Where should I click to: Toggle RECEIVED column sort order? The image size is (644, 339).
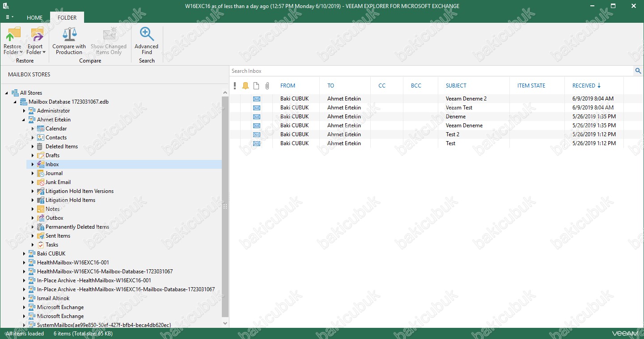click(586, 86)
